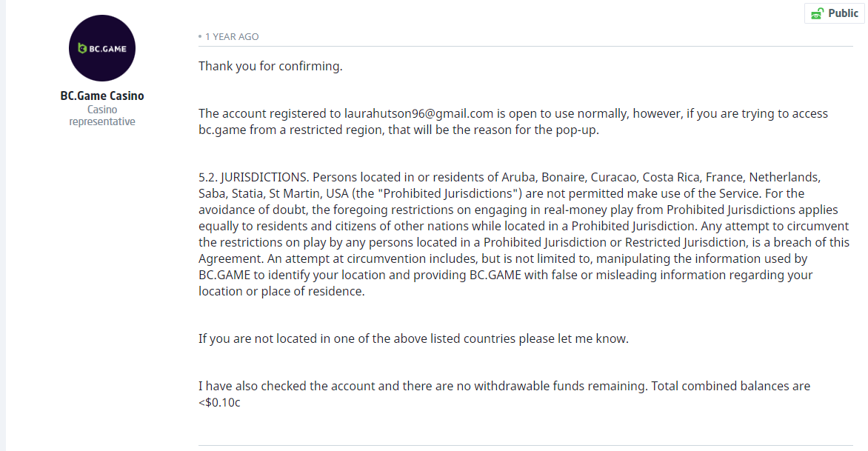Click the green unlocked padlock icon

click(817, 13)
